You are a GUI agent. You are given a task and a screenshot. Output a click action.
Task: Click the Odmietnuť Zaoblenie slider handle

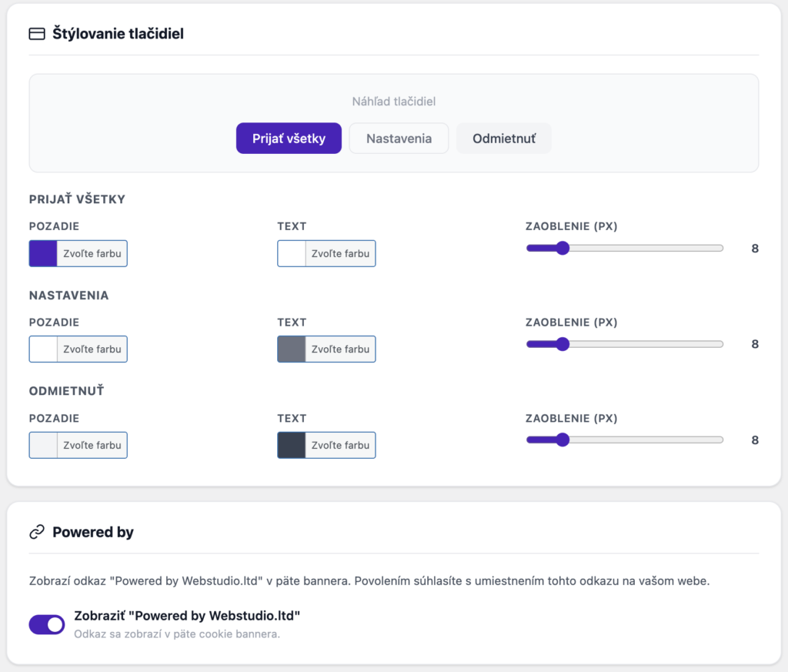click(563, 440)
